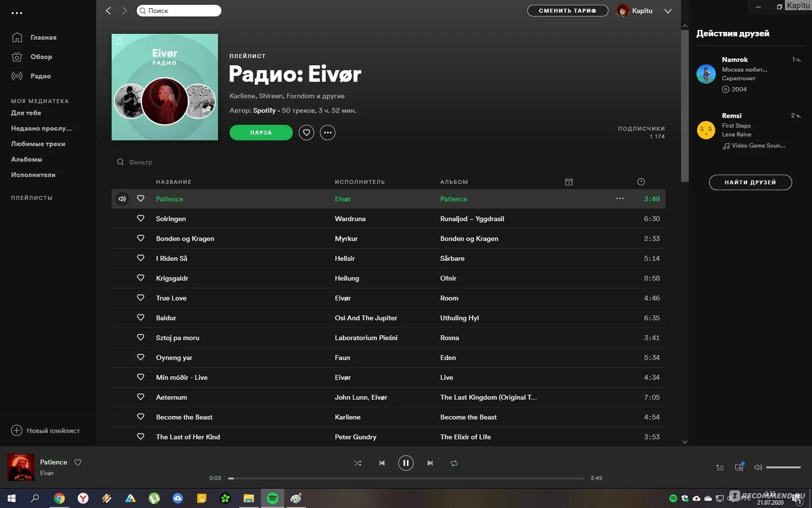
Task: Open Главная home page
Action: point(43,37)
